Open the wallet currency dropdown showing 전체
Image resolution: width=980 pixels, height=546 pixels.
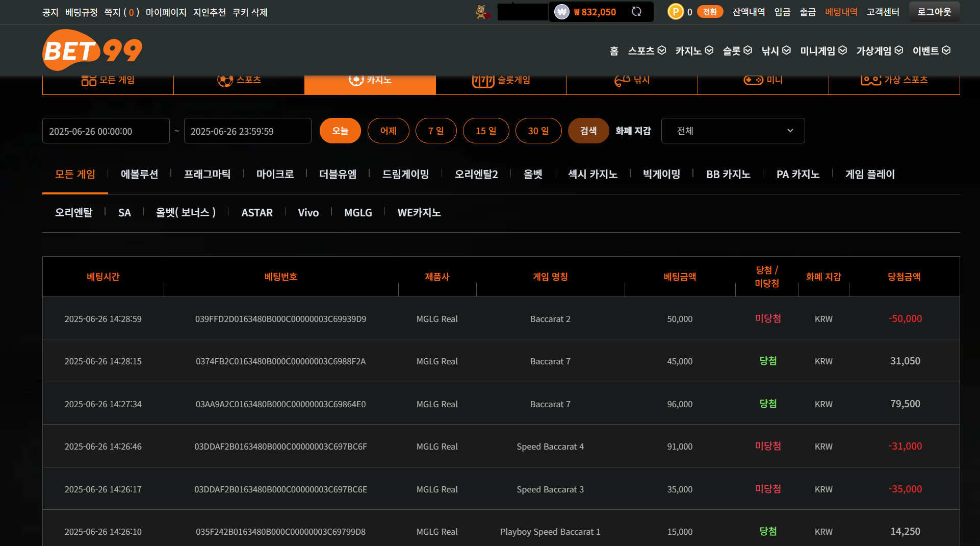coord(733,131)
